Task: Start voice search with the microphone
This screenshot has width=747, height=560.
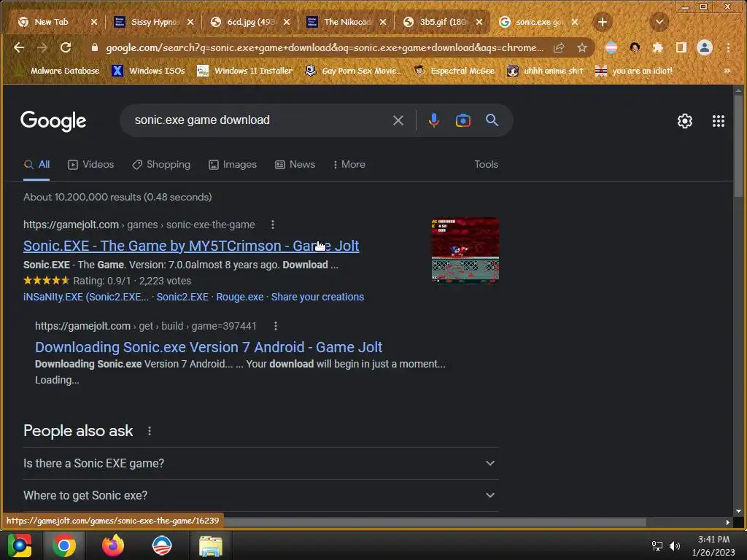Action: coord(433,120)
